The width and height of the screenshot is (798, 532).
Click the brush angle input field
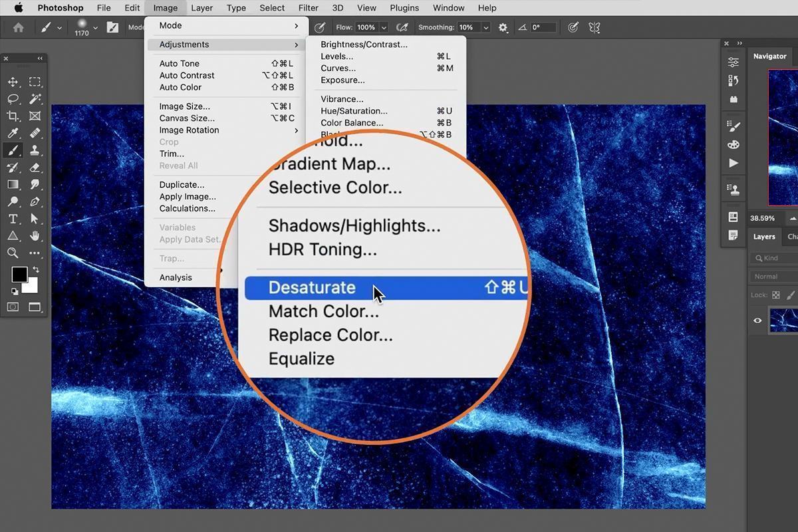pos(544,27)
